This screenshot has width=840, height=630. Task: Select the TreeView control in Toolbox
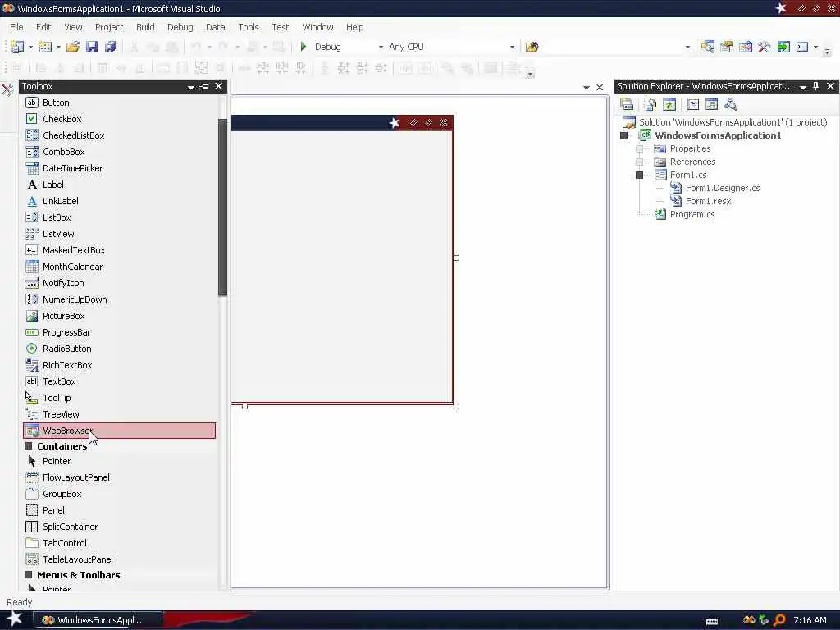120,414
